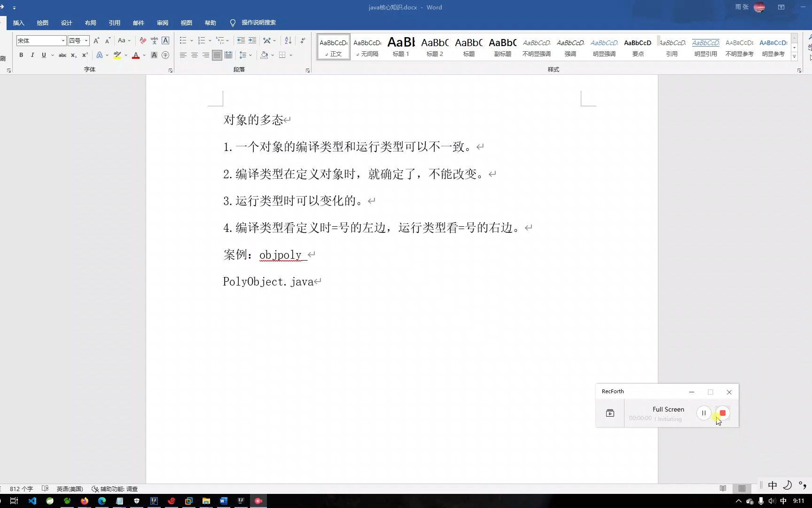Open the sort text tool
Viewport: 812px width, 508px height.
pyautogui.click(x=288, y=40)
